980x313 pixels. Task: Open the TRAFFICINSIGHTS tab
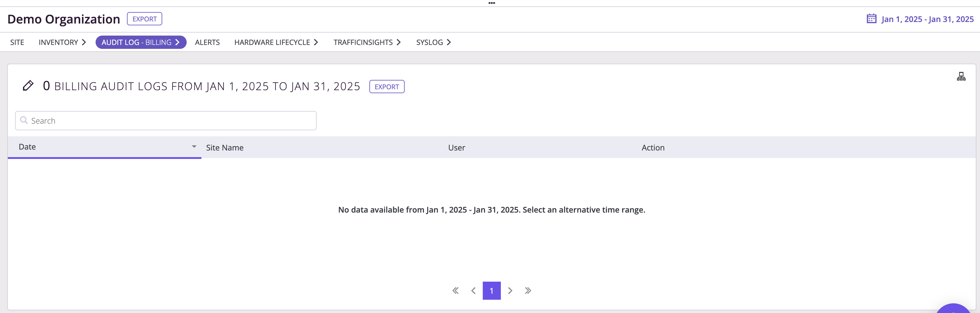tap(363, 42)
